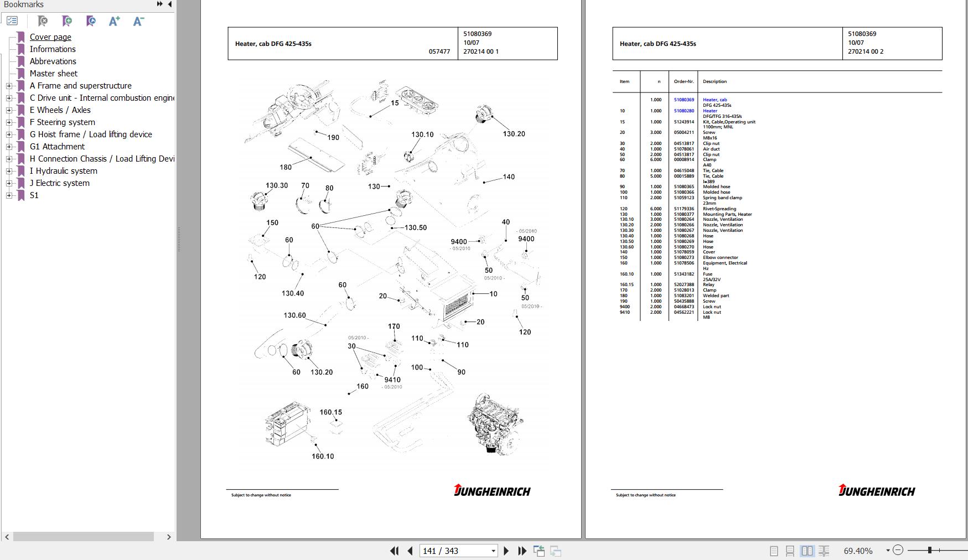Click the delete bookmark icon

click(x=43, y=21)
